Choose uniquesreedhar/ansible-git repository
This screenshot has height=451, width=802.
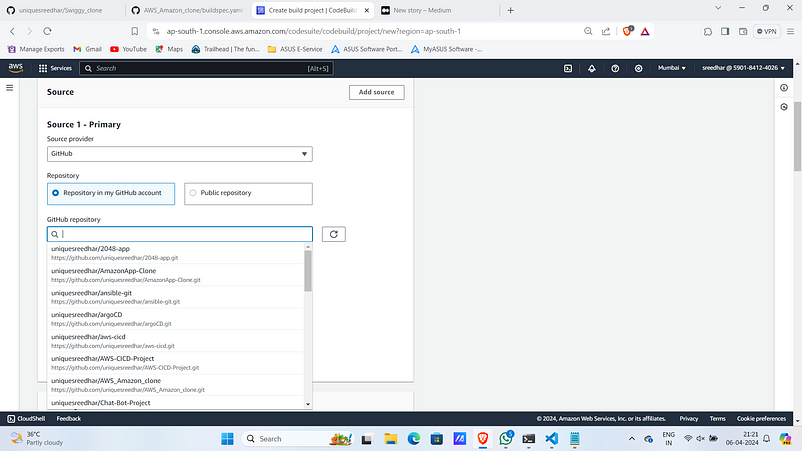(175, 297)
